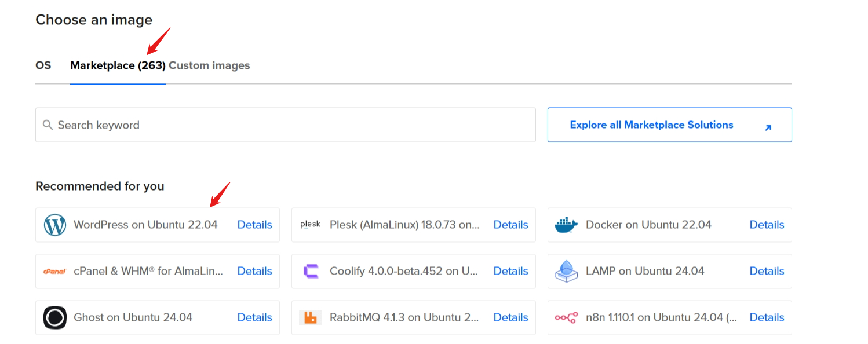Select the Marketplace (263) tab
Viewport: 868px width, 344px height.
pyautogui.click(x=118, y=65)
